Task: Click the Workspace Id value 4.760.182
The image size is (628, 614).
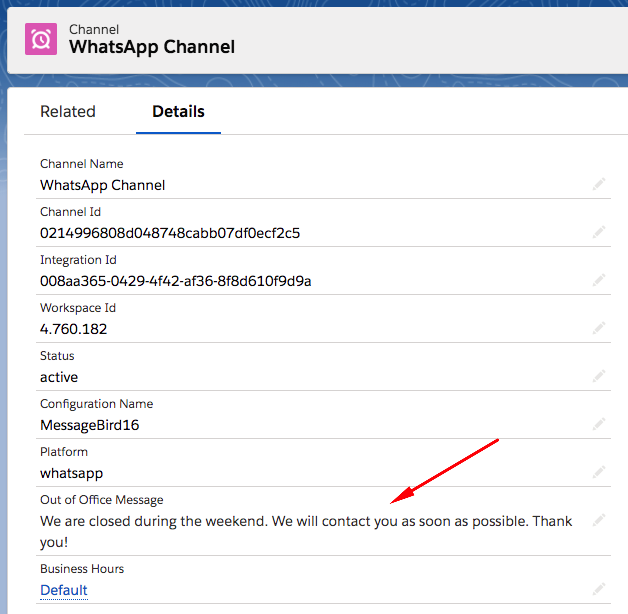Action: (x=73, y=329)
